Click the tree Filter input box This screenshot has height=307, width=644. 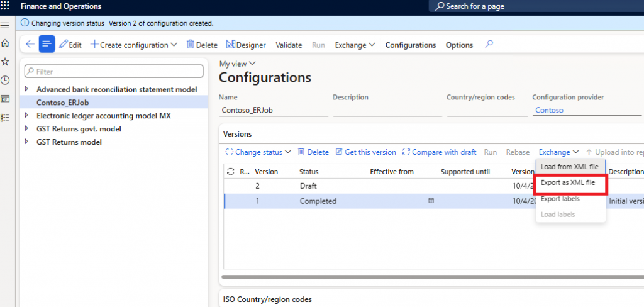(x=113, y=72)
